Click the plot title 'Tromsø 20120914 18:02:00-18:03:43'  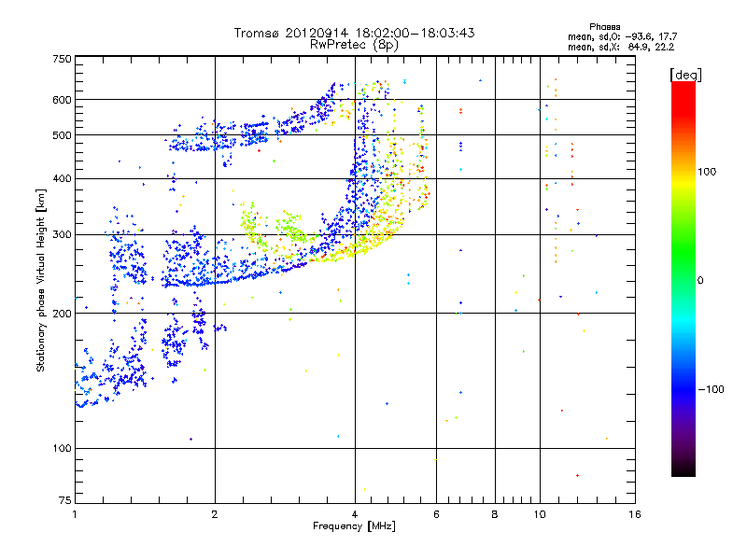coord(354,33)
